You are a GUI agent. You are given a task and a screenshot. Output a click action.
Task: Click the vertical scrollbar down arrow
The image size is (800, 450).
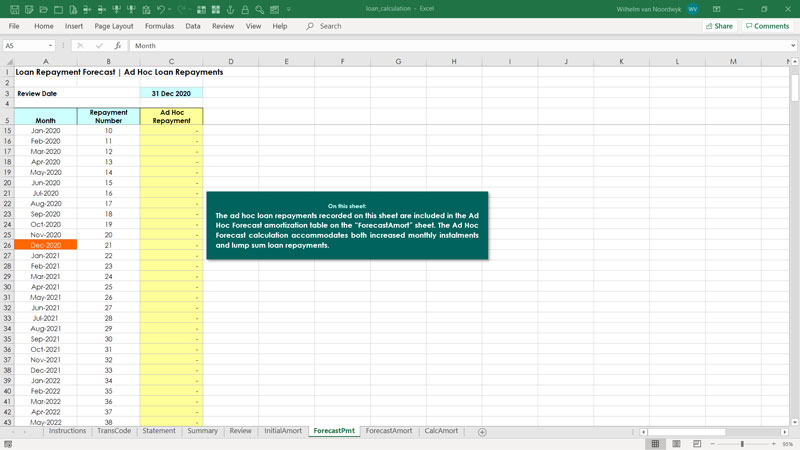tap(794, 422)
